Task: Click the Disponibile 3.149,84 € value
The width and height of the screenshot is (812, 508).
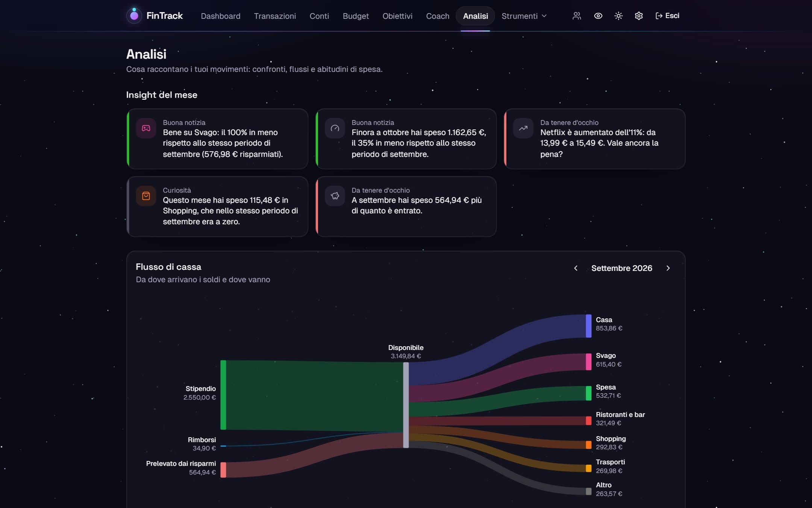Action: coord(406,356)
